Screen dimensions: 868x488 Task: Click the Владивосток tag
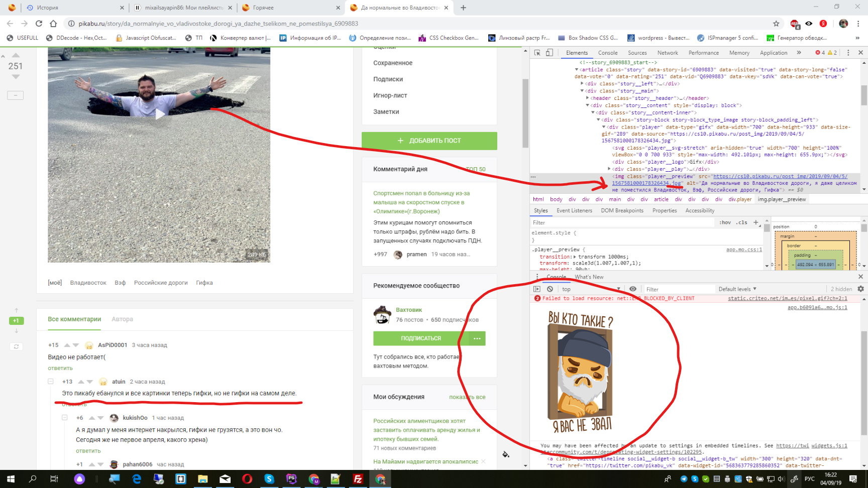[88, 283]
